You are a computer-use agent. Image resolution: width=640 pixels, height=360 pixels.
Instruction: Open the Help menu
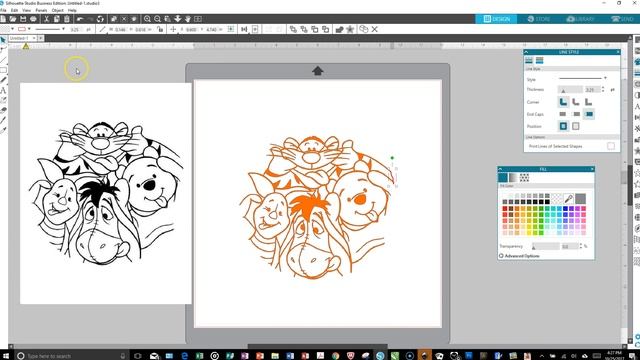tap(72, 10)
